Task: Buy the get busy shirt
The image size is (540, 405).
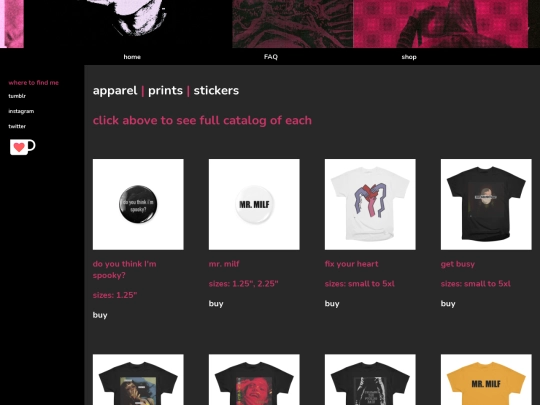Action: [x=448, y=304]
